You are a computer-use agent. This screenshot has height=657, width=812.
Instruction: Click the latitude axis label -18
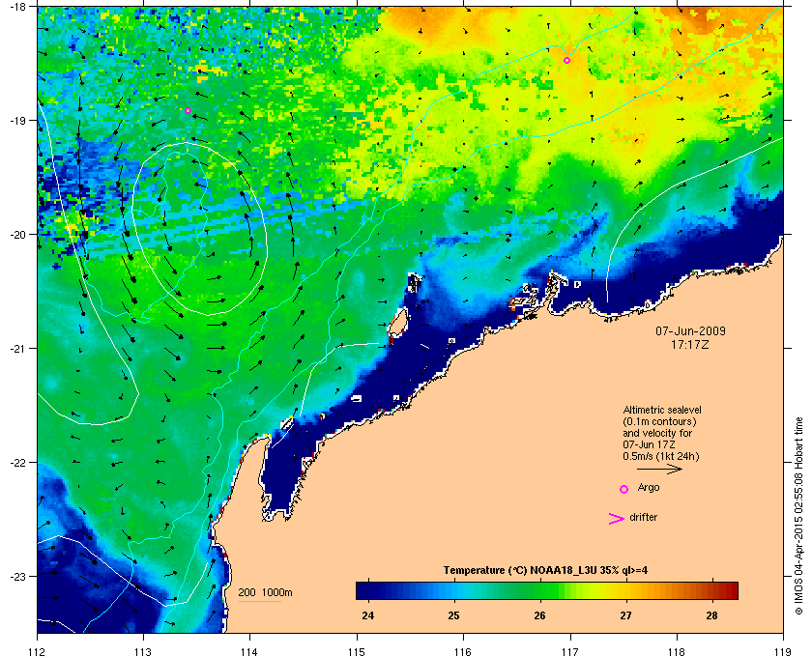pos(17,6)
